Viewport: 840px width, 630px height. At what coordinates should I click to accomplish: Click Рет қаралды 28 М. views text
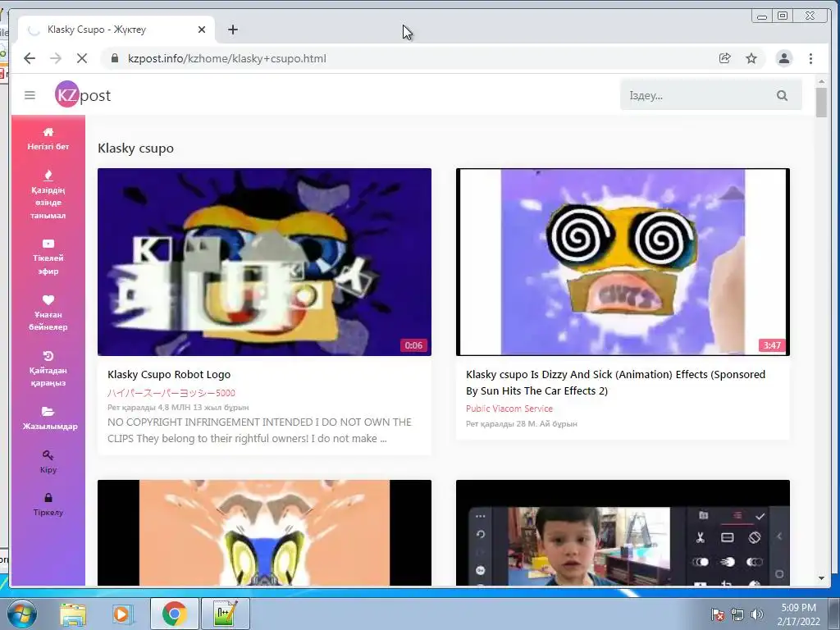click(521, 424)
